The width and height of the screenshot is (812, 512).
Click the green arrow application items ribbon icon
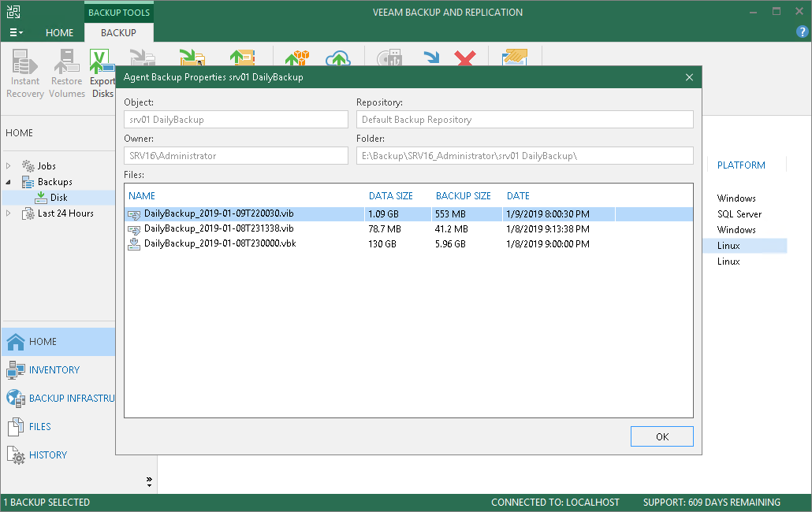click(x=242, y=57)
